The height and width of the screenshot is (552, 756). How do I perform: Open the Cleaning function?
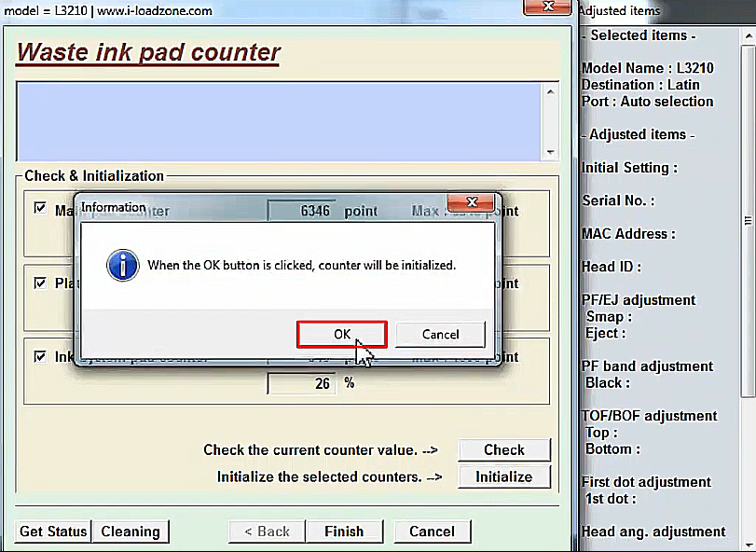(x=131, y=531)
